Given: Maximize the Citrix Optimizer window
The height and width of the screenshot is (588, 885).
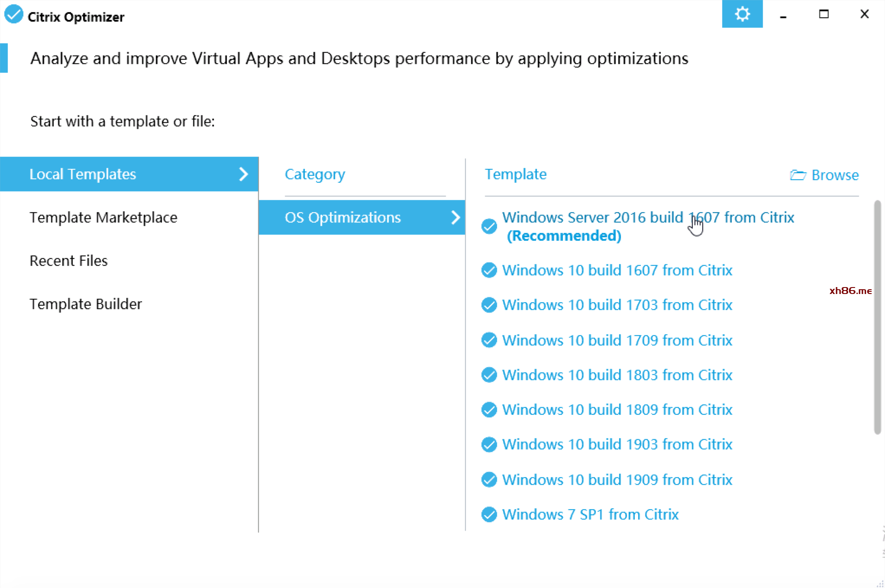Looking at the screenshot, I should coord(824,14).
